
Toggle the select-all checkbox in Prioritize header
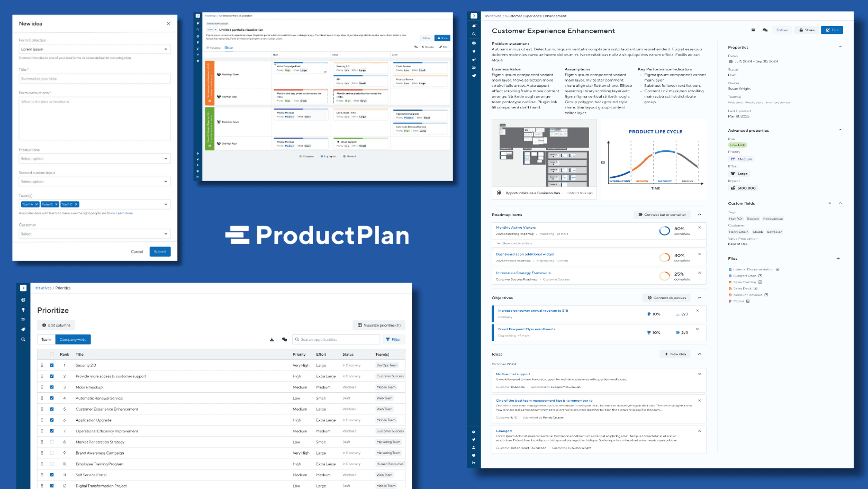tap(52, 354)
